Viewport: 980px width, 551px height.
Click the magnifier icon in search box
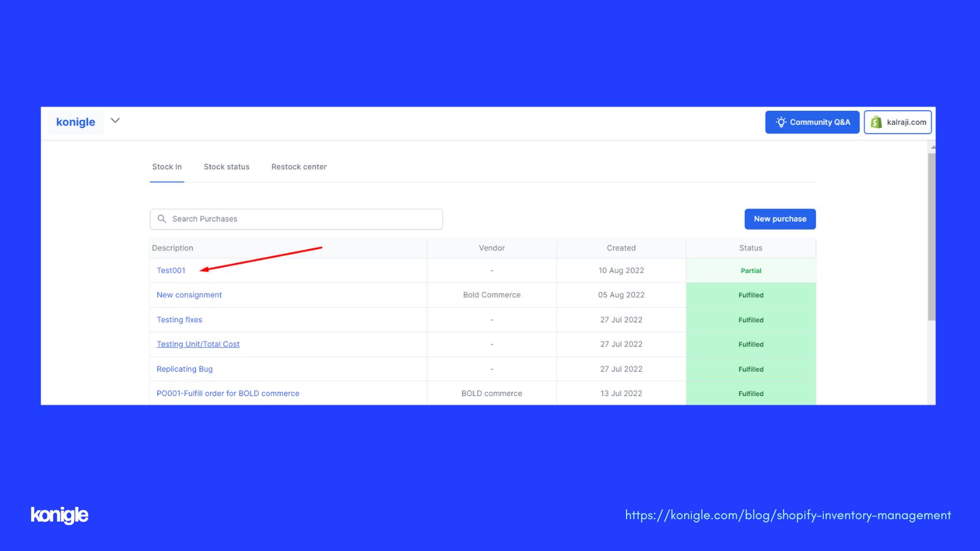(162, 219)
